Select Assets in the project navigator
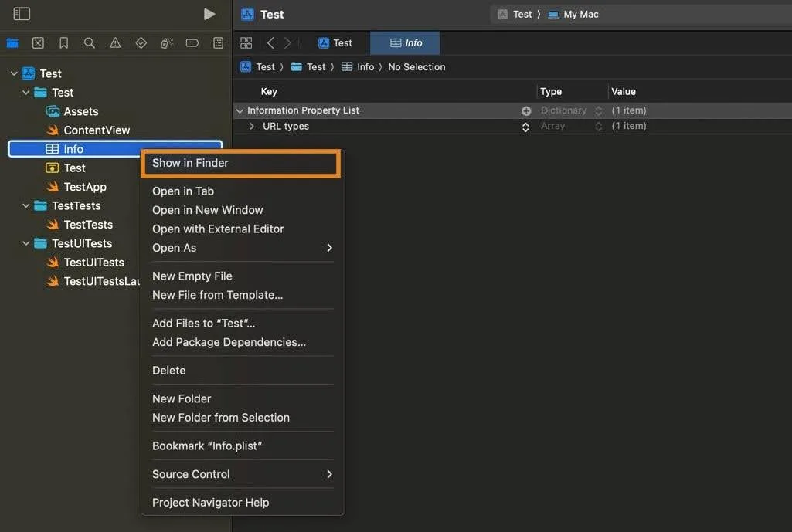This screenshot has height=532, width=792. click(72, 111)
